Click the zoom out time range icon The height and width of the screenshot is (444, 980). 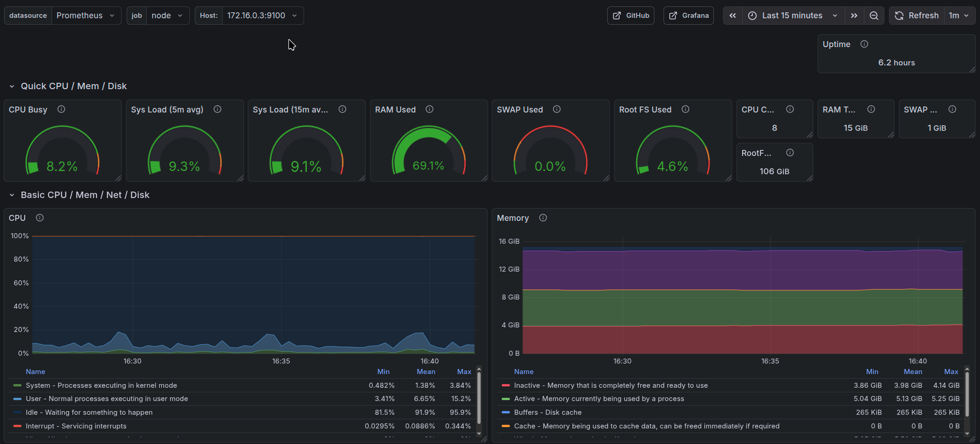tap(873, 16)
